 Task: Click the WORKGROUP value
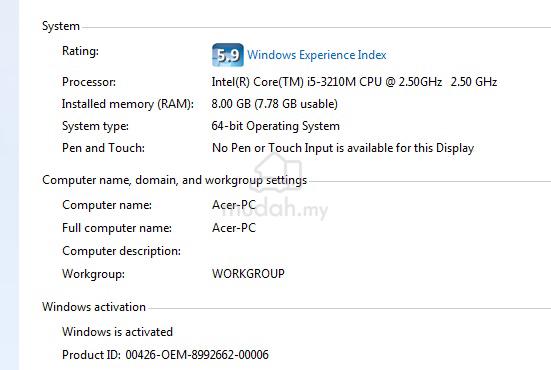pyautogui.click(x=248, y=274)
